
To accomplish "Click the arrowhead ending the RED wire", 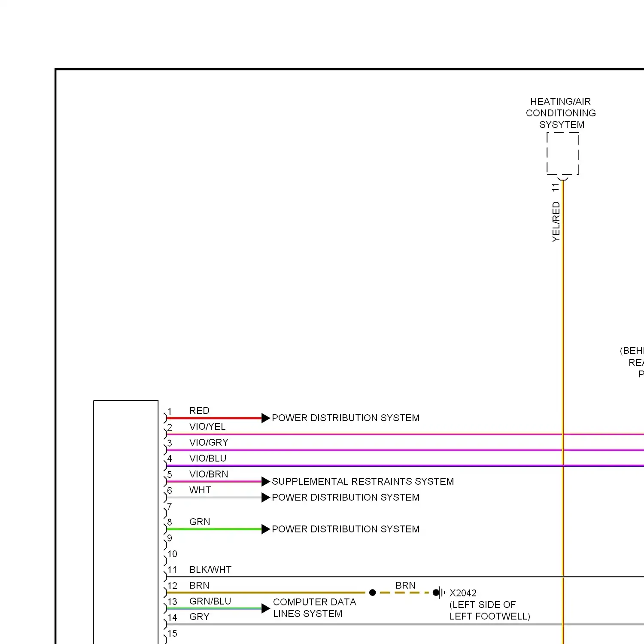I will (x=266, y=418).
